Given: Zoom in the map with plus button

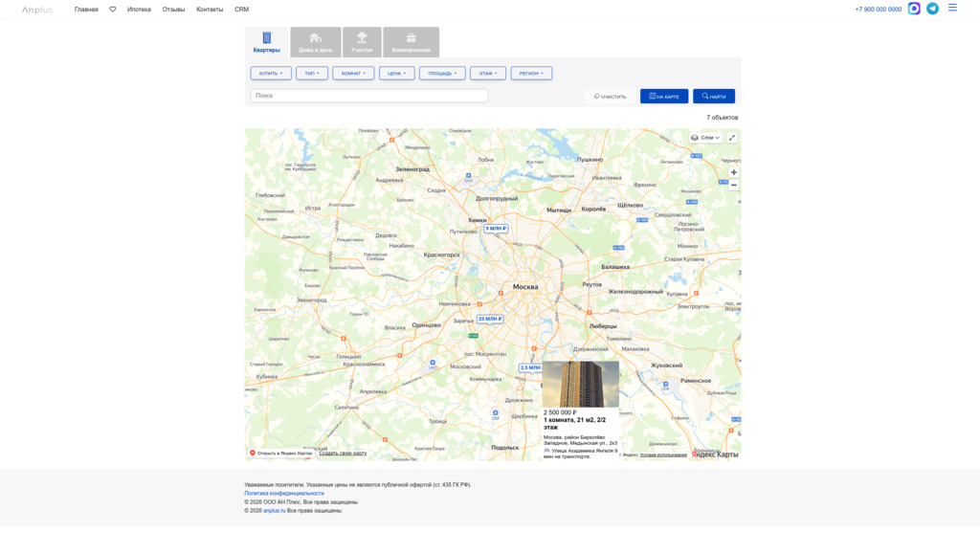Looking at the screenshot, I should tap(734, 172).
